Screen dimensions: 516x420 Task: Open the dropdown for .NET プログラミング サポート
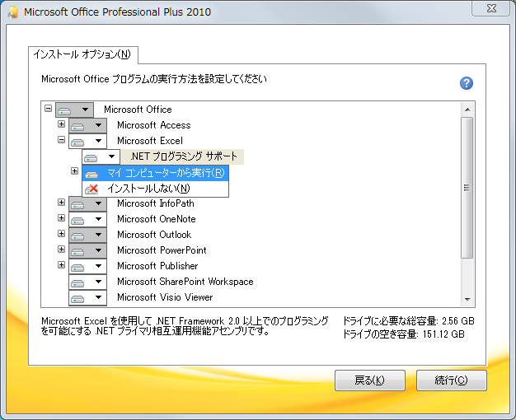pos(101,157)
